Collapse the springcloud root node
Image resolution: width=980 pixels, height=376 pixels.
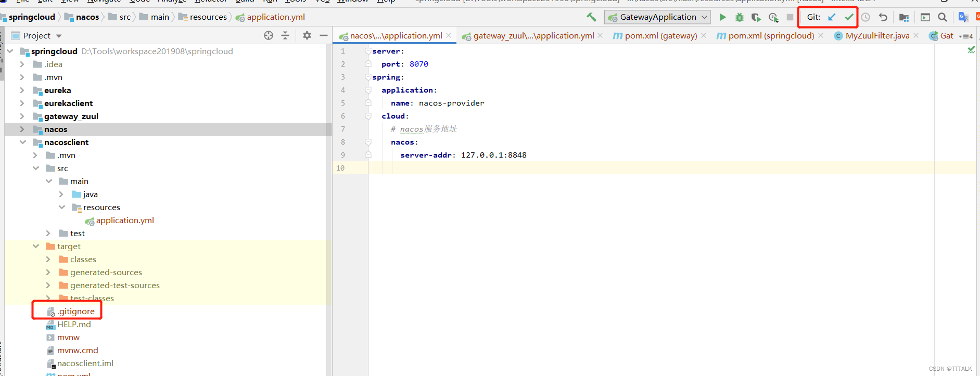(10, 51)
